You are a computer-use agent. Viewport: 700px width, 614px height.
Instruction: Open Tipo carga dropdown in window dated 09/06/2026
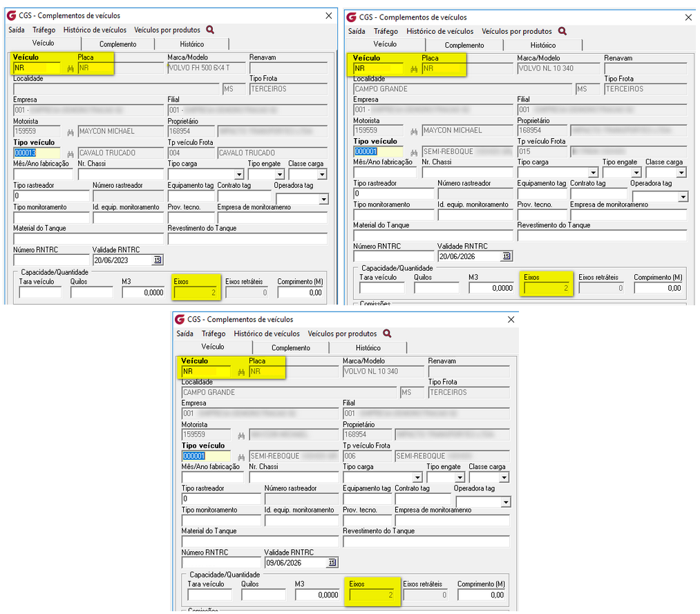coord(417,477)
